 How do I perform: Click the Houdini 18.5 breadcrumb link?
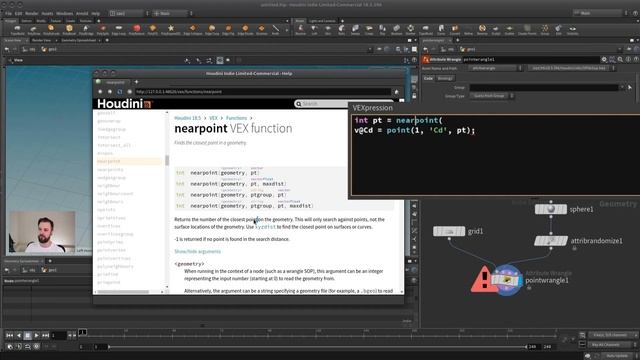188,118
